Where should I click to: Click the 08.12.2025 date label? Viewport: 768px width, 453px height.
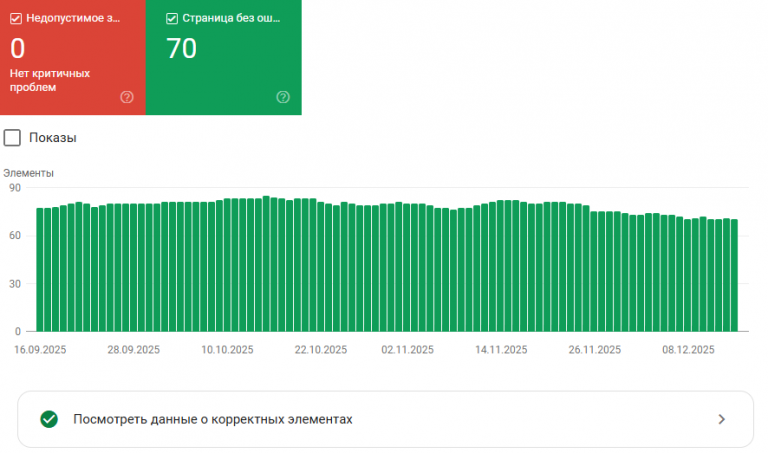coord(688,350)
